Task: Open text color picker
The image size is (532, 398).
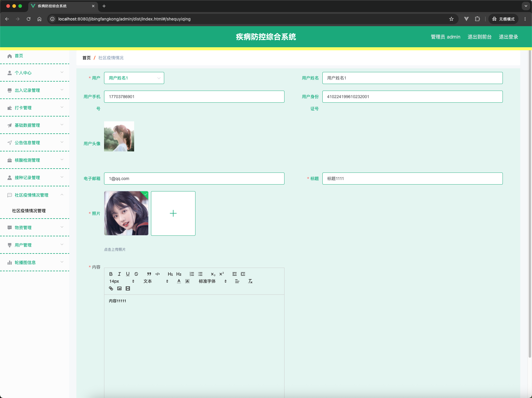Action: pyautogui.click(x=179, y=281)
